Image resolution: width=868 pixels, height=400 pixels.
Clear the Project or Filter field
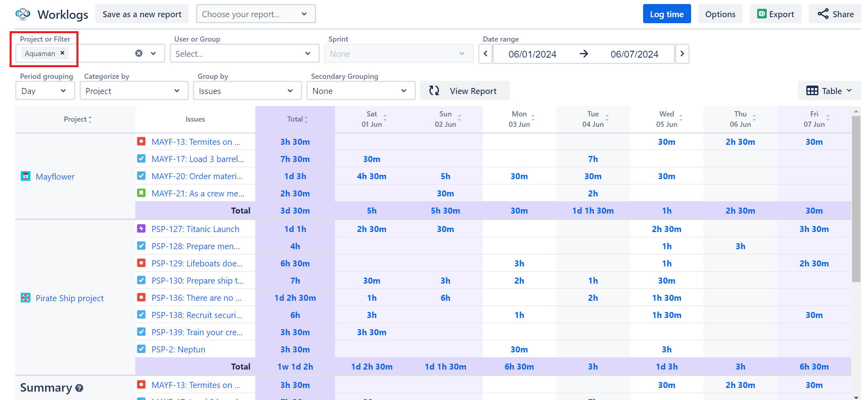tap(139, 53)
